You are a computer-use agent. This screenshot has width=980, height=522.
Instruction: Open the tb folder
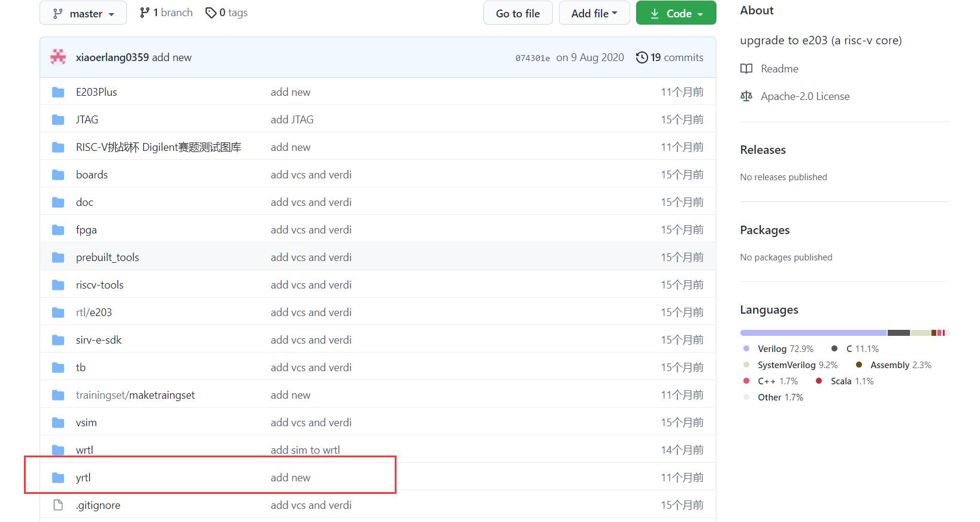tap(81, 368)
